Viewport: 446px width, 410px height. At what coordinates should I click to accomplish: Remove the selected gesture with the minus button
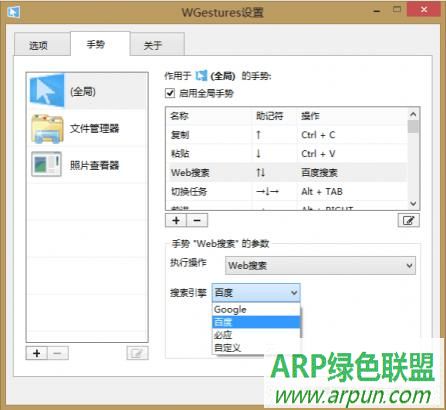197,220
